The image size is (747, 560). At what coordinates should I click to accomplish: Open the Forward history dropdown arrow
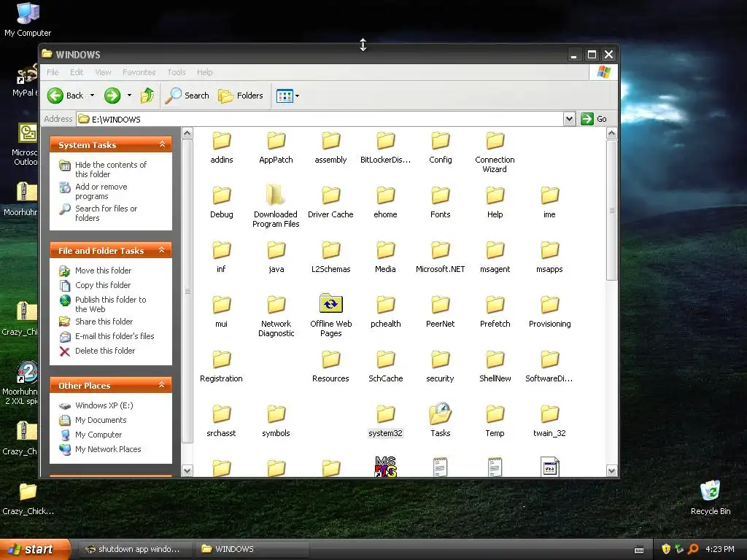click(129, 96)
